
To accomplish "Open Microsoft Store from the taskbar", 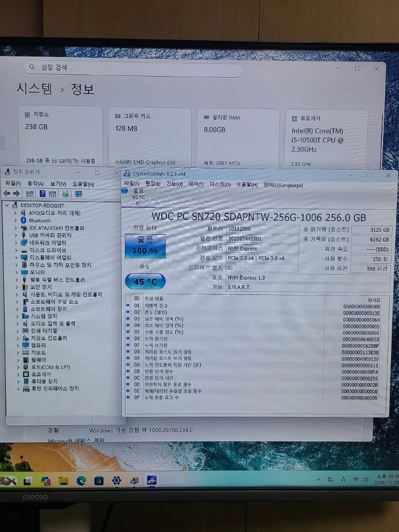I will (99, 480).
